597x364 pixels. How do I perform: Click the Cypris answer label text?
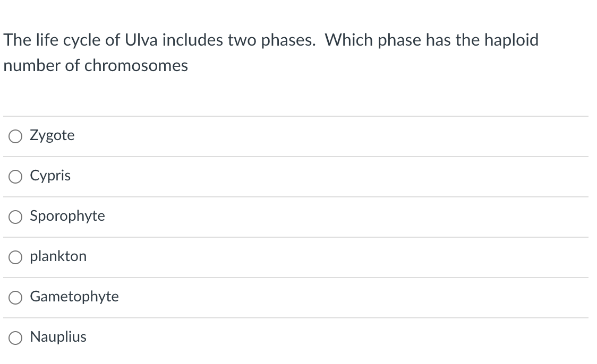[x=50, y=176]
